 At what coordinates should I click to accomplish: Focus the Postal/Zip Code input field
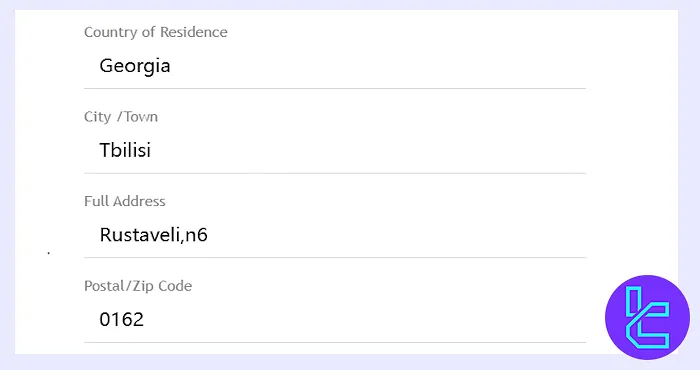point(335,320)
